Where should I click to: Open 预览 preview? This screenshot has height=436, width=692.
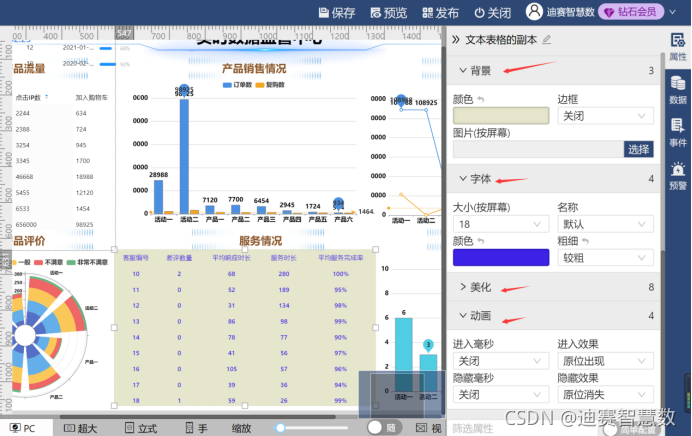[x=389, y=12]
